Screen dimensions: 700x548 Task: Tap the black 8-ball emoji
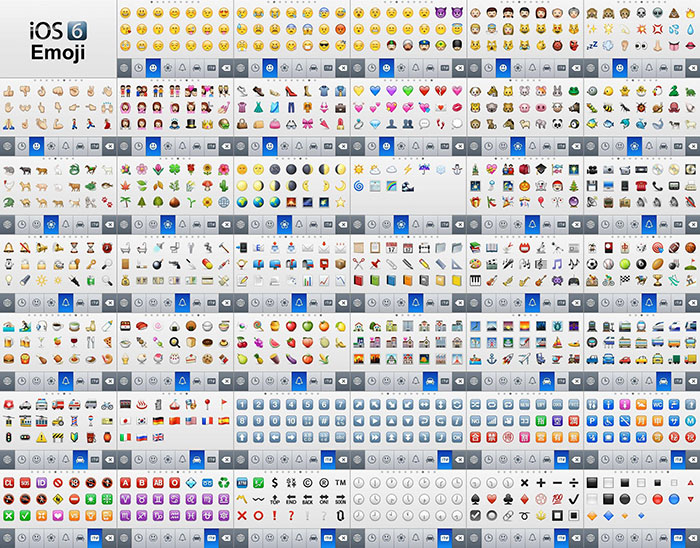coord(641,264)
